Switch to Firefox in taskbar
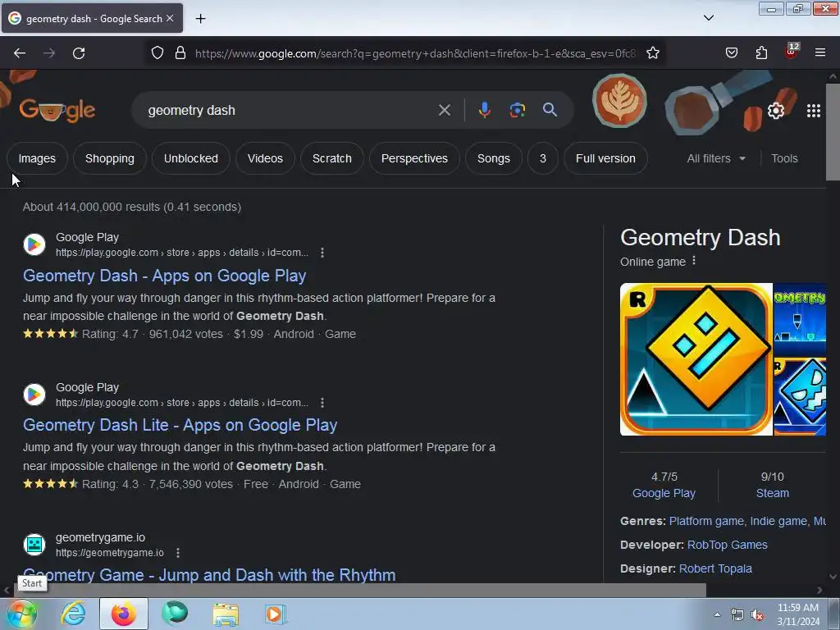 click(123, 614)
